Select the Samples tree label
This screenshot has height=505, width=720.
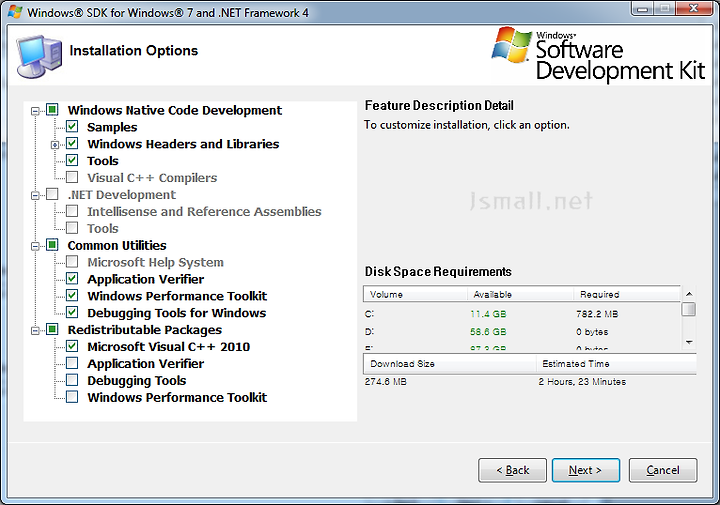[x=112, y=127]
